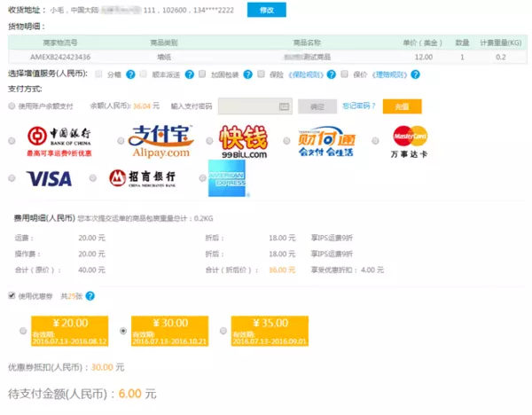Click the payable amount 6.00 元

pos(137,394)
